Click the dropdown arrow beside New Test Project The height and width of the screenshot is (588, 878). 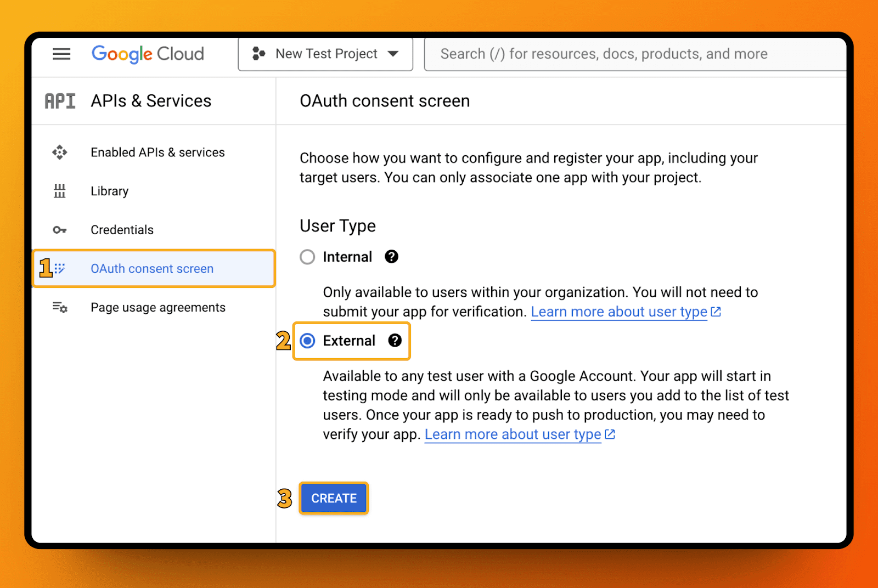pyautogui.click(x=393, y=54)
